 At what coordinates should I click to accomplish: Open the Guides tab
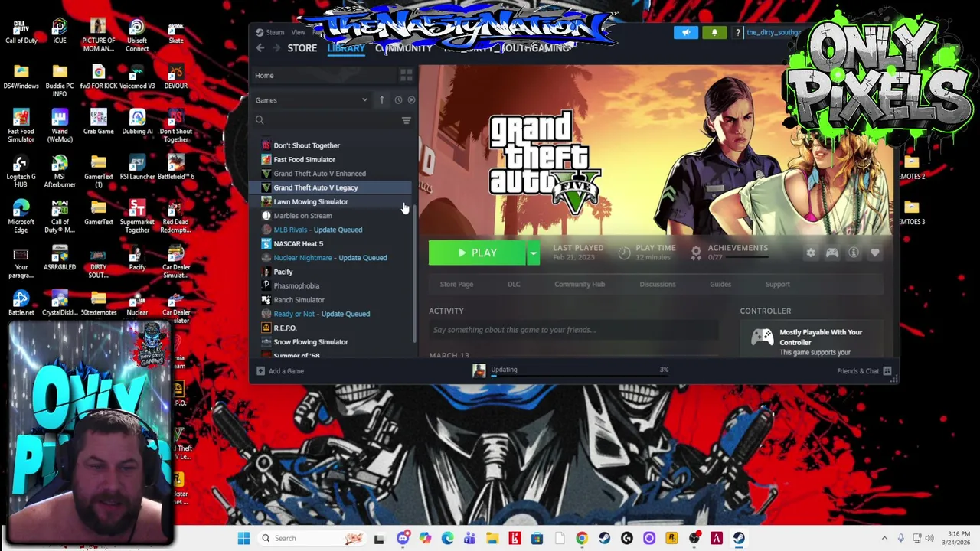pyautogui.click(x=720, y=284)
